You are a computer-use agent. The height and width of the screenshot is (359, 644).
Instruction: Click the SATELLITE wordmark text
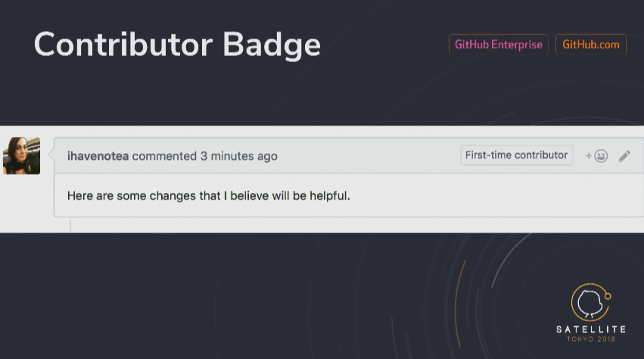pos(591,329)
